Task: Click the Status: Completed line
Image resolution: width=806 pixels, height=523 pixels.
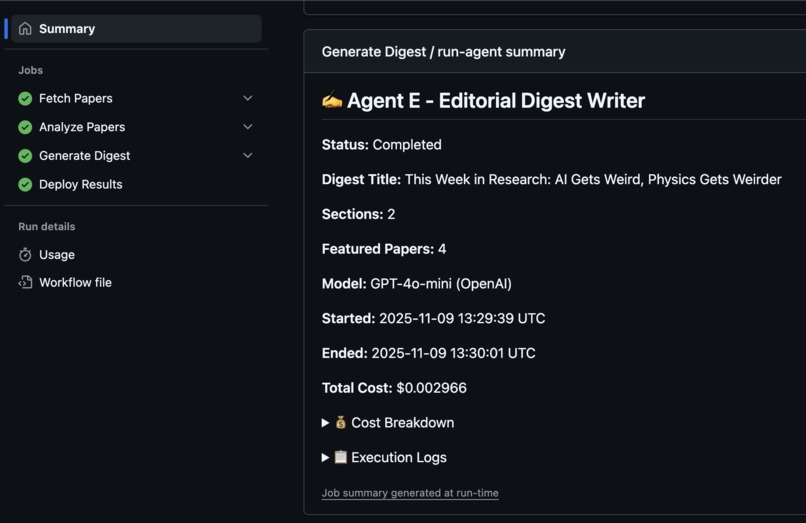Action: click(381, 145)
